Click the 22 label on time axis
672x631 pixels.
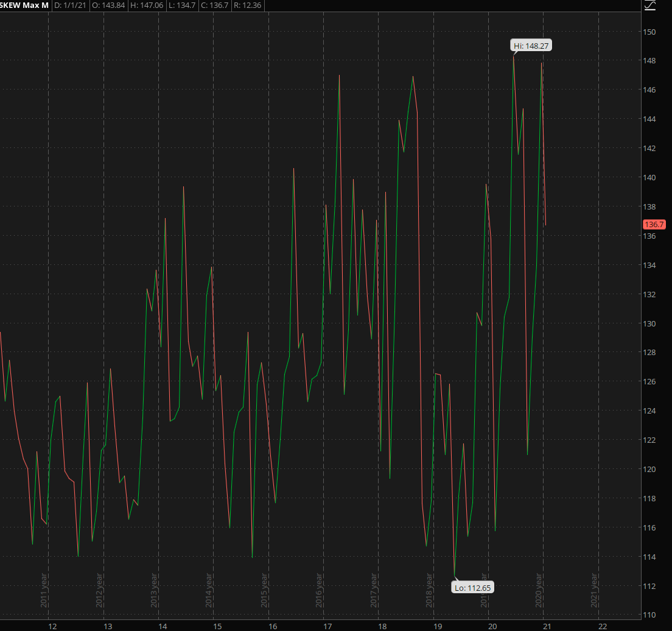[602, 626]
